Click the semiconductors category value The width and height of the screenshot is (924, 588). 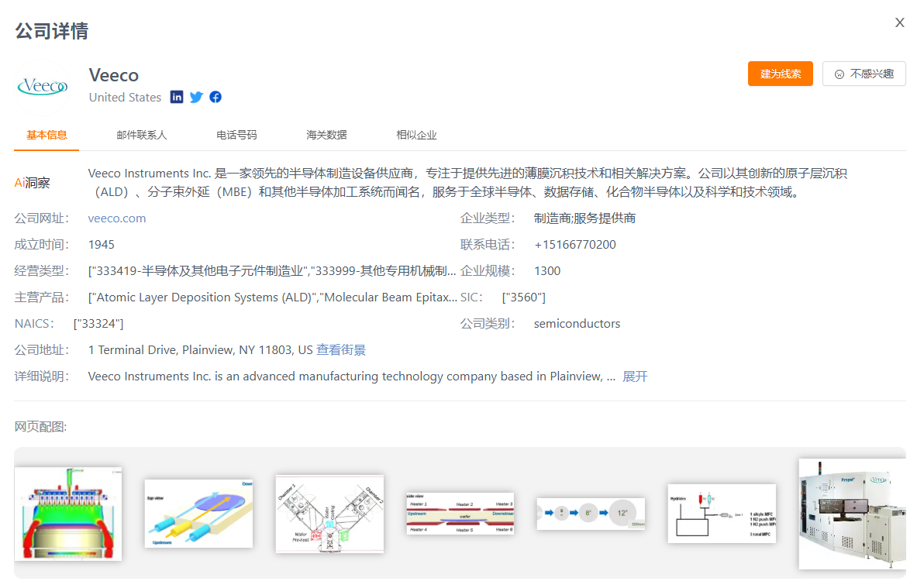[x=577, y=324]
